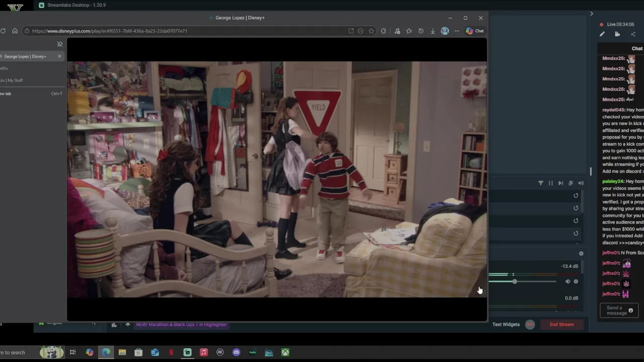The height and width of the screenshot is (362, 644).
Task: Open Xbox app from taskbar
Action: click(285, 352)
